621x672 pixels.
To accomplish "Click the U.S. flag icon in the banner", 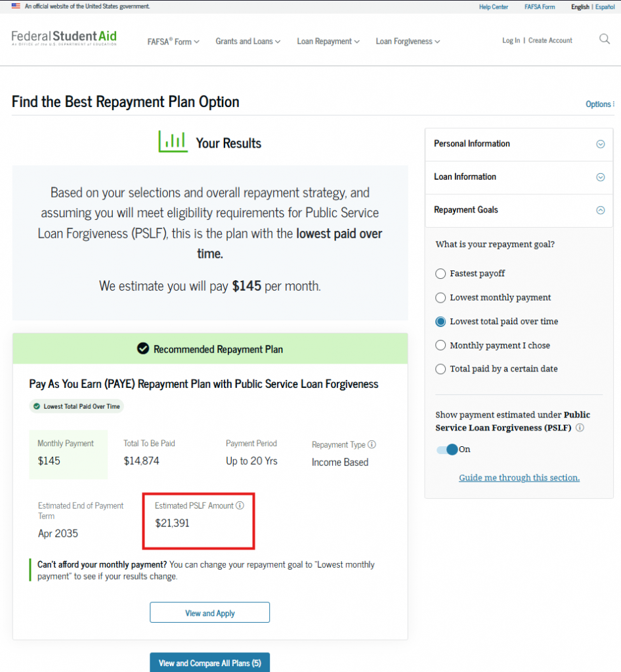I will 16,6.
